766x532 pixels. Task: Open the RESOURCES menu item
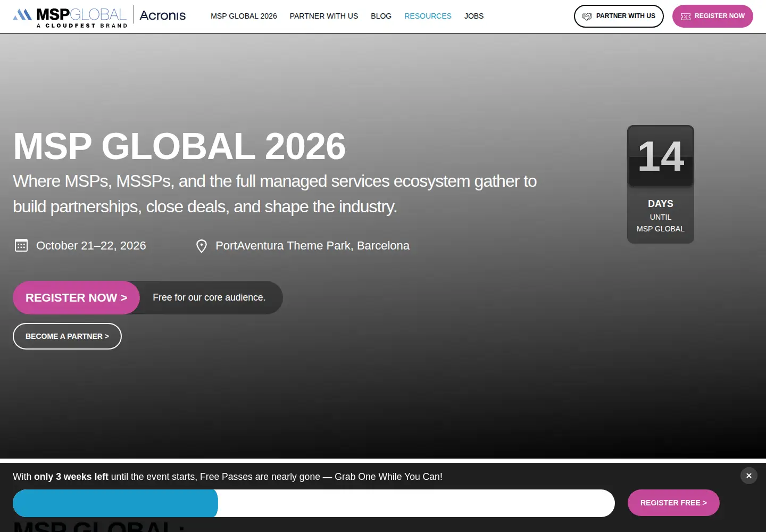click(428, 16)
